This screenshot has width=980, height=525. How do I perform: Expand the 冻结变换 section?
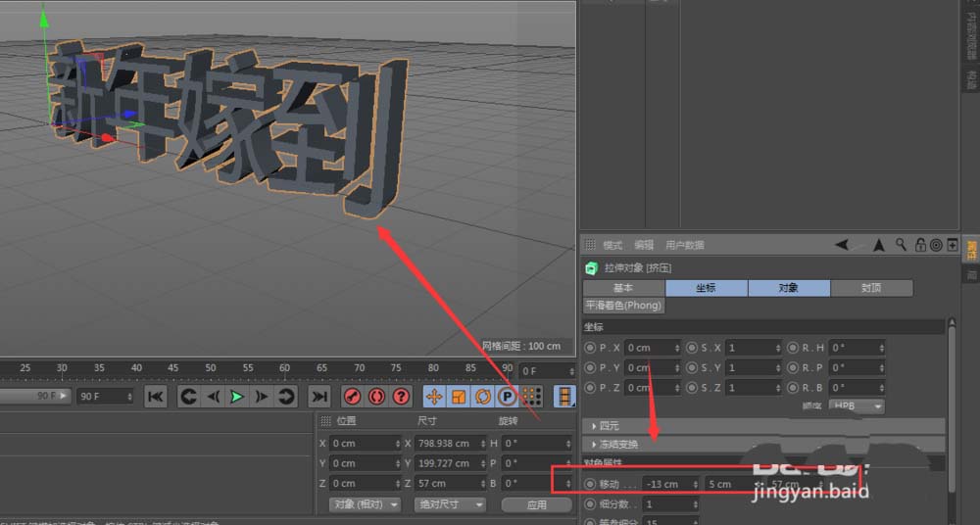coord(595,445)
